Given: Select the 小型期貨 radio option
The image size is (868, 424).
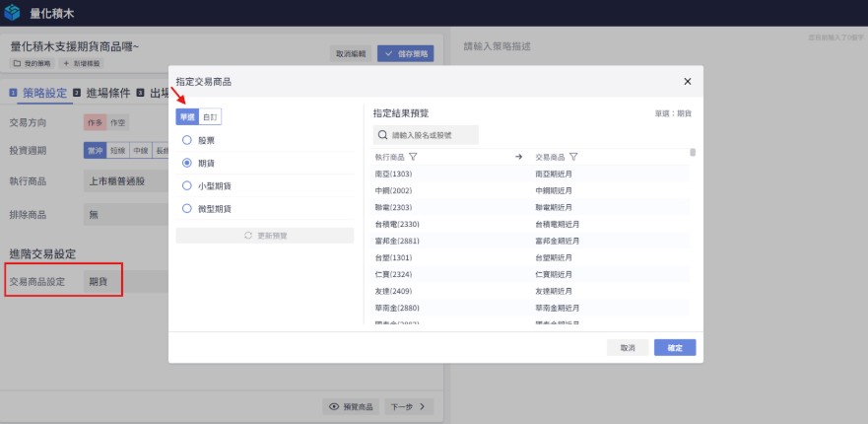Looking at the screenshot, I should point(186,185).
